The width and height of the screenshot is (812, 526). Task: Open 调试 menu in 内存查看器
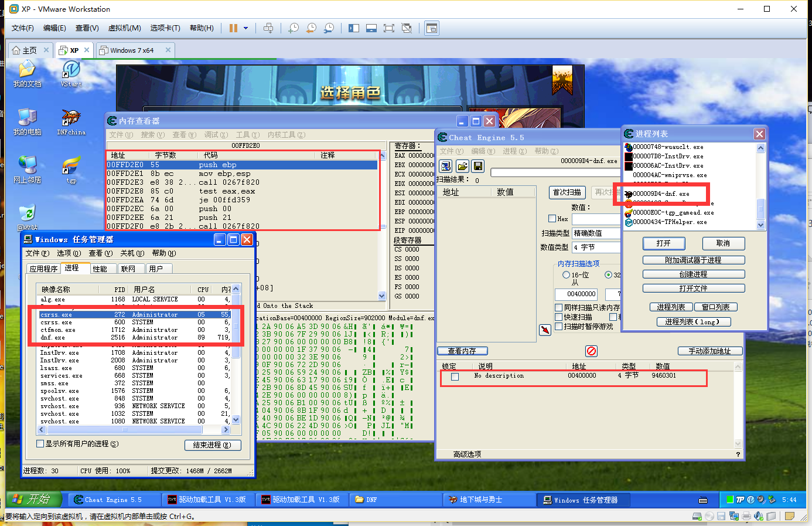(x=216, y=135)
